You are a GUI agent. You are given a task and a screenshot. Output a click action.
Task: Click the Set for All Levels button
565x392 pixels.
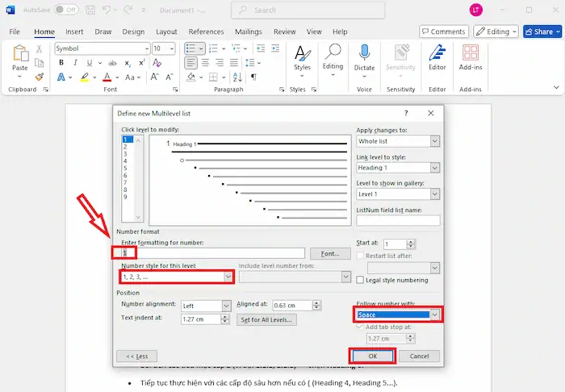[267, 319]
